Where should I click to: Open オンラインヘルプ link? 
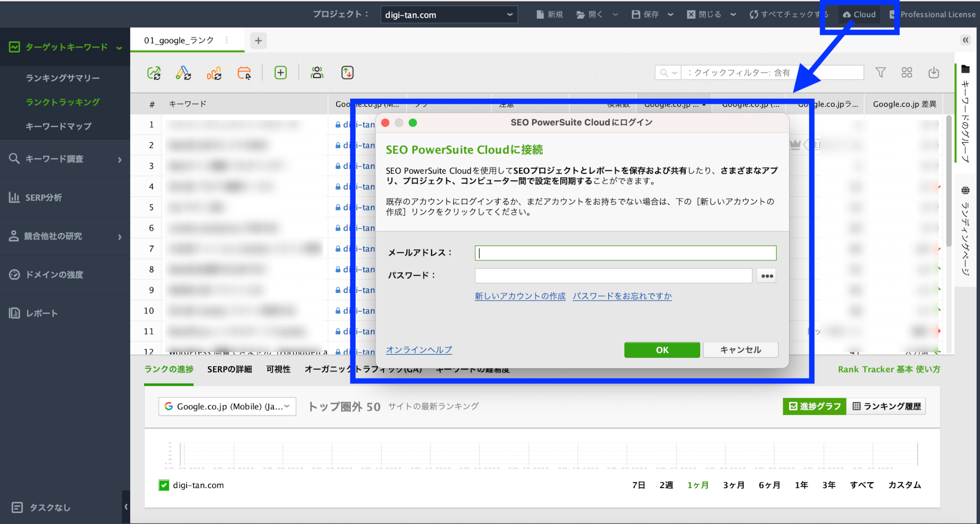pos(419,350)
